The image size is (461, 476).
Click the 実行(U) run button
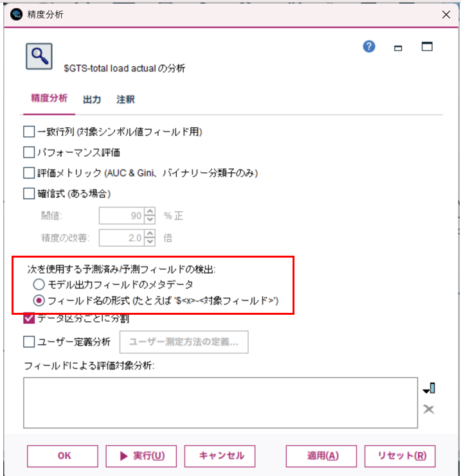point(141,456)
